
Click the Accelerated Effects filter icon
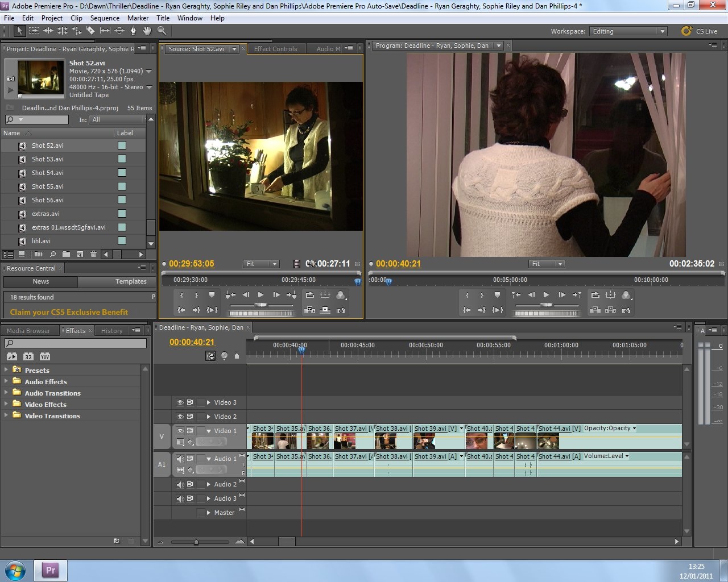(x=12, y=357)
